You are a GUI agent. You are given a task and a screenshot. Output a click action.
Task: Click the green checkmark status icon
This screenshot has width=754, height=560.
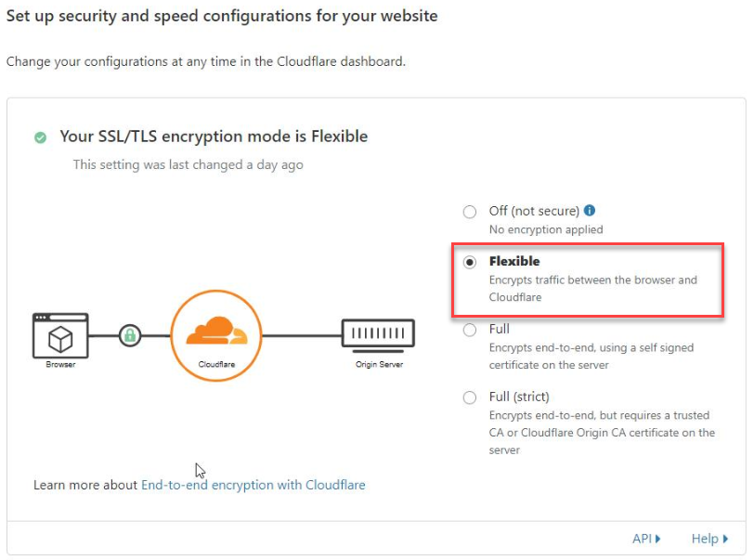(41, 137)
